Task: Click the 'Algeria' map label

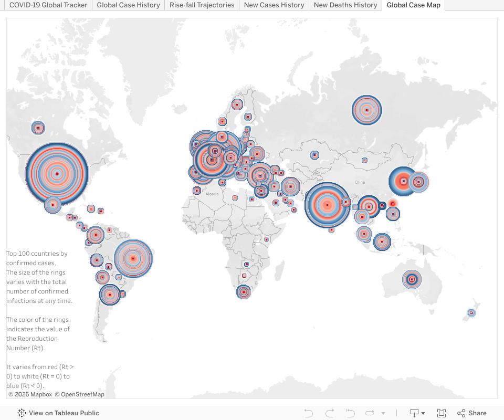Action: 212,194
